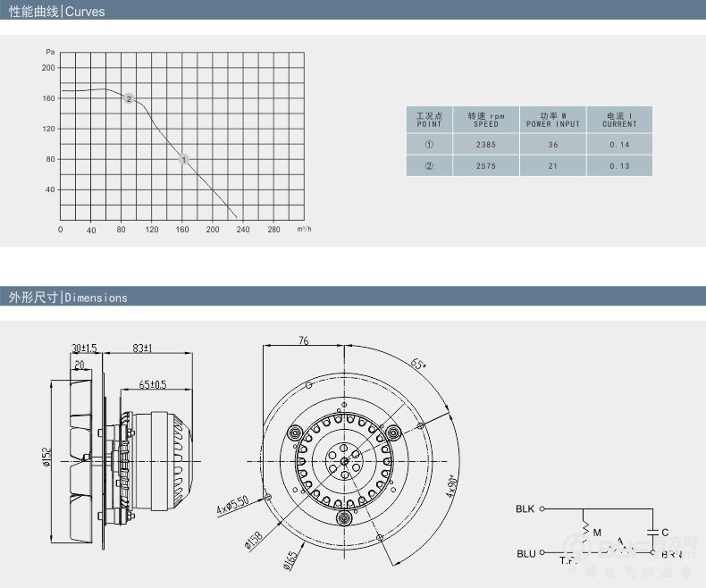The width and height of the screenshot is (706, 588).
Task: Click the BLU wire terminal label
Action: tap(525, 554)
